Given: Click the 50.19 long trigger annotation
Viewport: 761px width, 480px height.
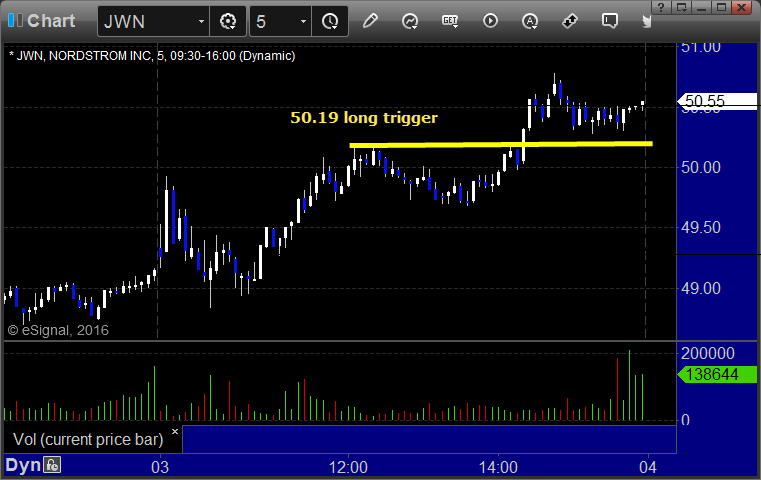Looking at the screenshot, I should (x=364, y=118).
